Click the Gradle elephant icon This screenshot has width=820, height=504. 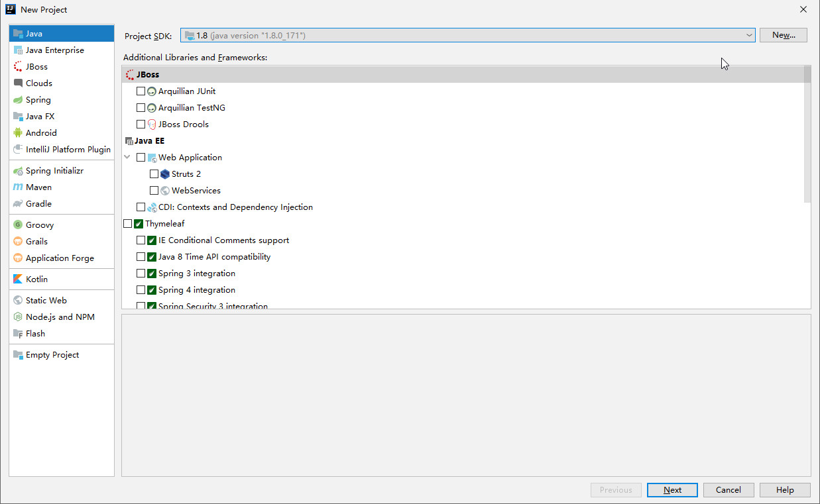(x=18, y=203)
